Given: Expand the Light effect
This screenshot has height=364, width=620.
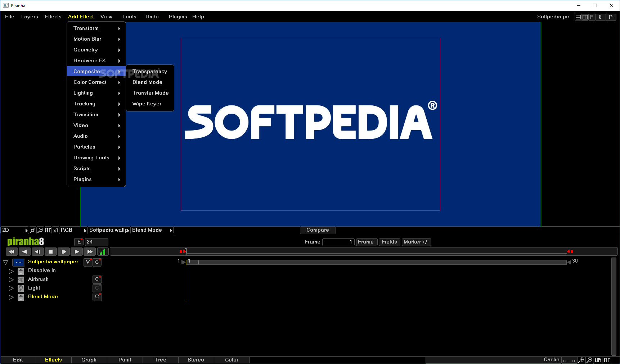Looking at the screenshot, I should click(11, 288).
